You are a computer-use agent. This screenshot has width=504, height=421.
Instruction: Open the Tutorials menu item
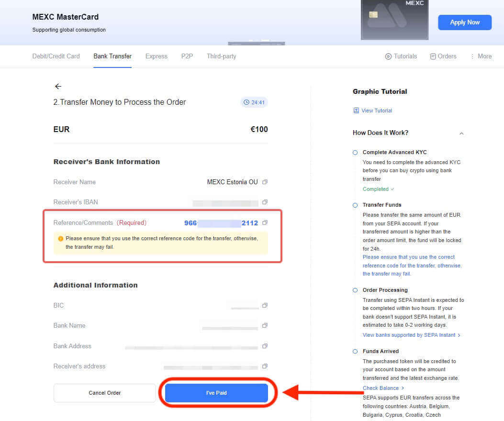pyautogui.click(x=401, y=56)
